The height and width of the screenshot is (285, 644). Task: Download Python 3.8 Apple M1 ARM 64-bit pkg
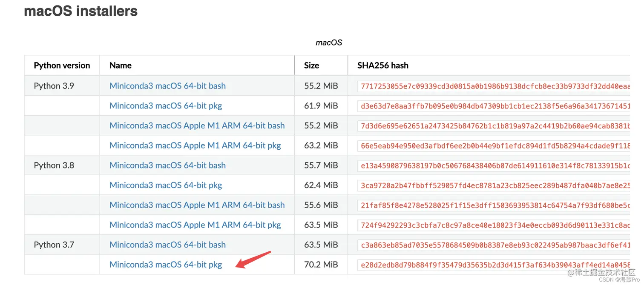click(195, 225)
